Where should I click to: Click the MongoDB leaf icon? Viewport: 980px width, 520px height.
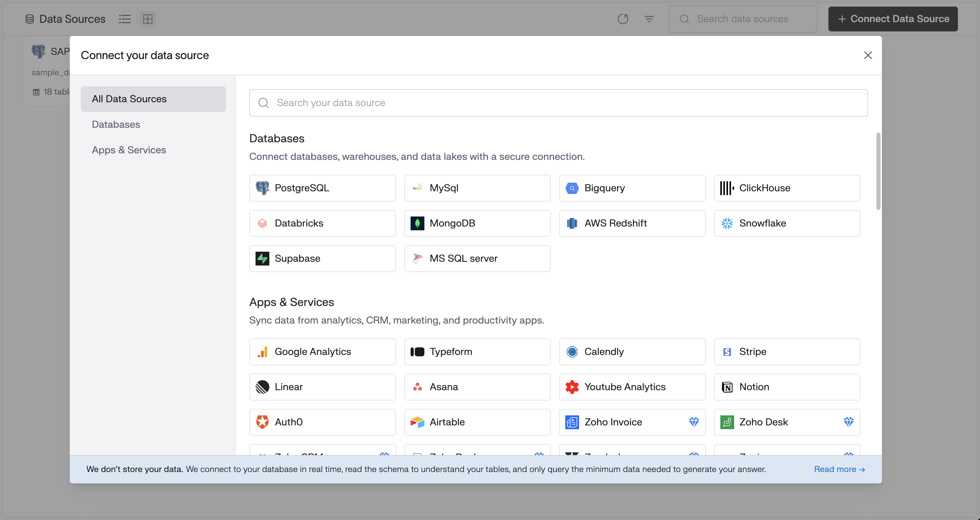click(417, 223)
